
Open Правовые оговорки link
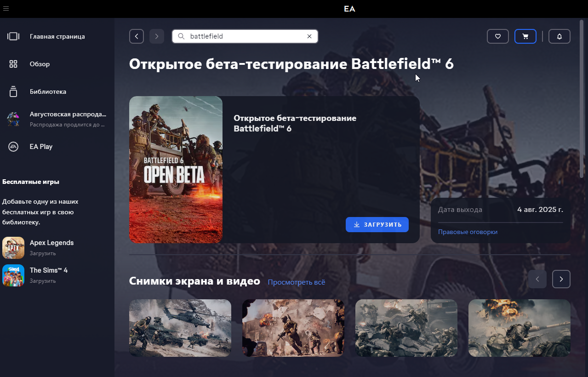(x=468, y=232)
